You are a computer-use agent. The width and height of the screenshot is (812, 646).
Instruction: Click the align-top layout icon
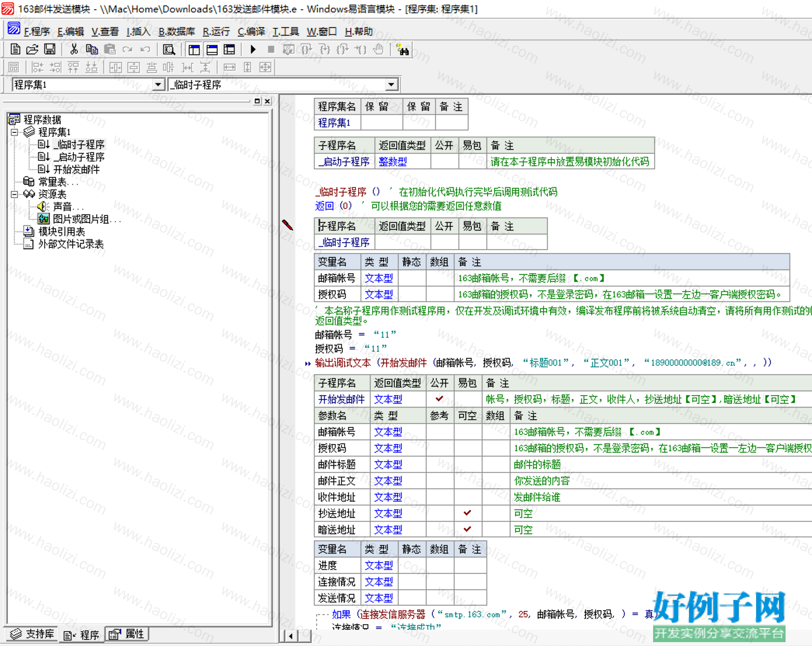[73, 67]
